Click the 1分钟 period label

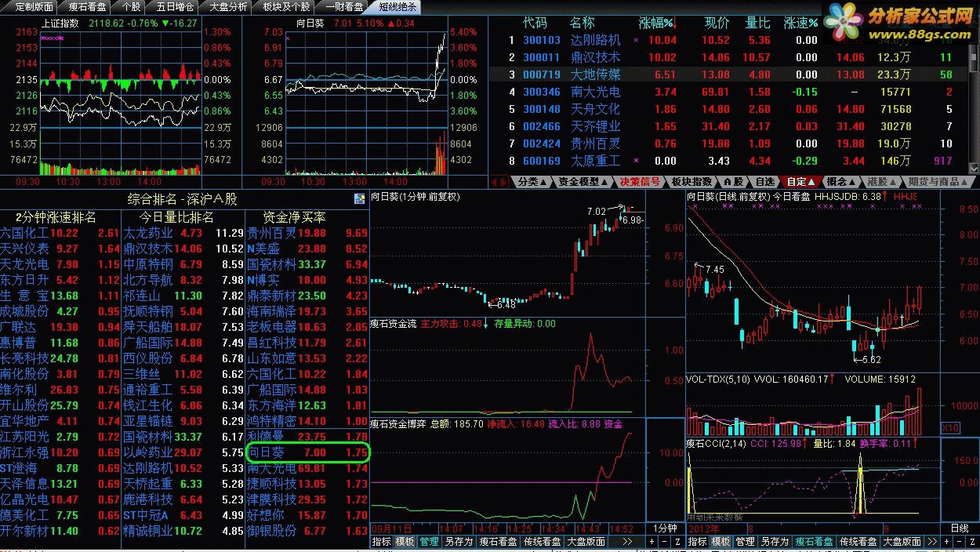tap(664, 528)
